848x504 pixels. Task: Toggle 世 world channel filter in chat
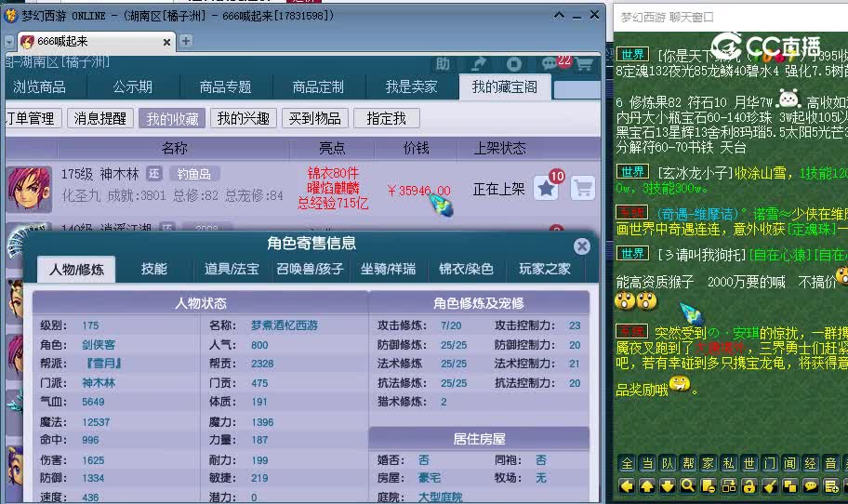tap(749, 463)
